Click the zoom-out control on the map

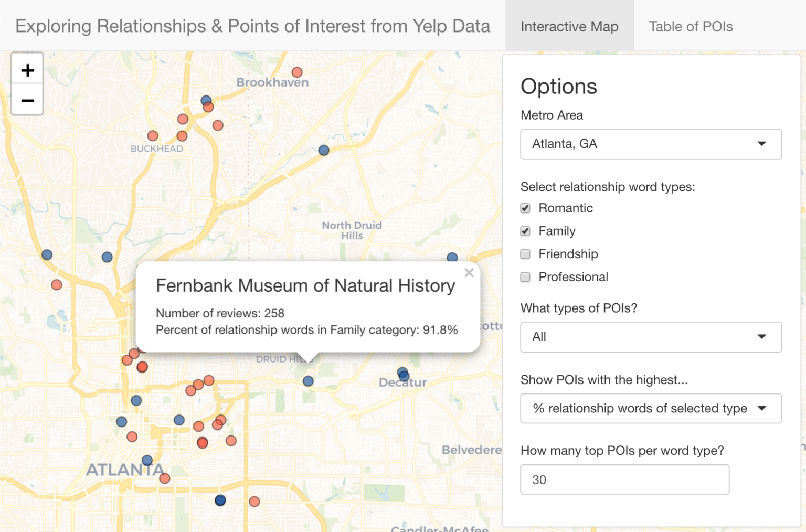coord(27,100)
